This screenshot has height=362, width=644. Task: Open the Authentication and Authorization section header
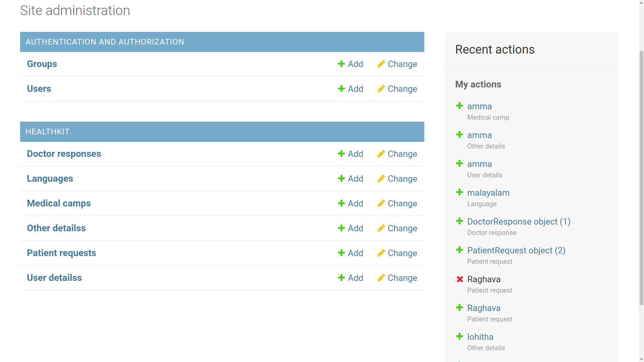105,42
